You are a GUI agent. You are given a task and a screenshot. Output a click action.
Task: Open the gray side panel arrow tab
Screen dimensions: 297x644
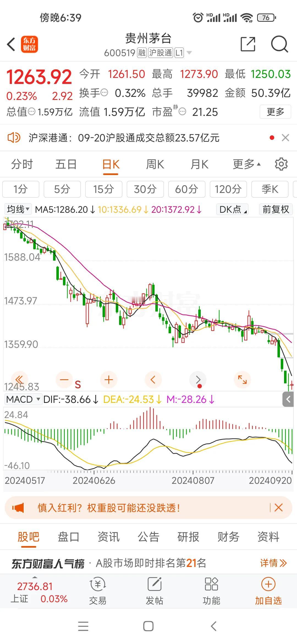(288, 399)
